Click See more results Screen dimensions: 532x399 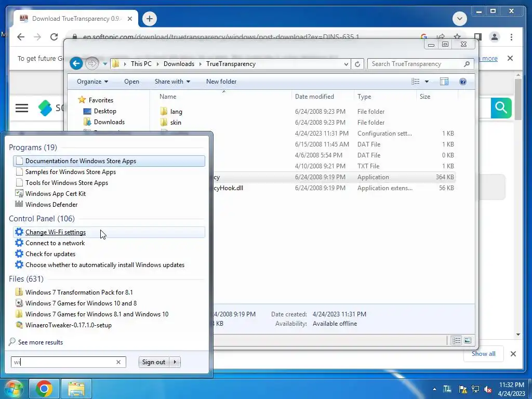click(x=36, y=342)
